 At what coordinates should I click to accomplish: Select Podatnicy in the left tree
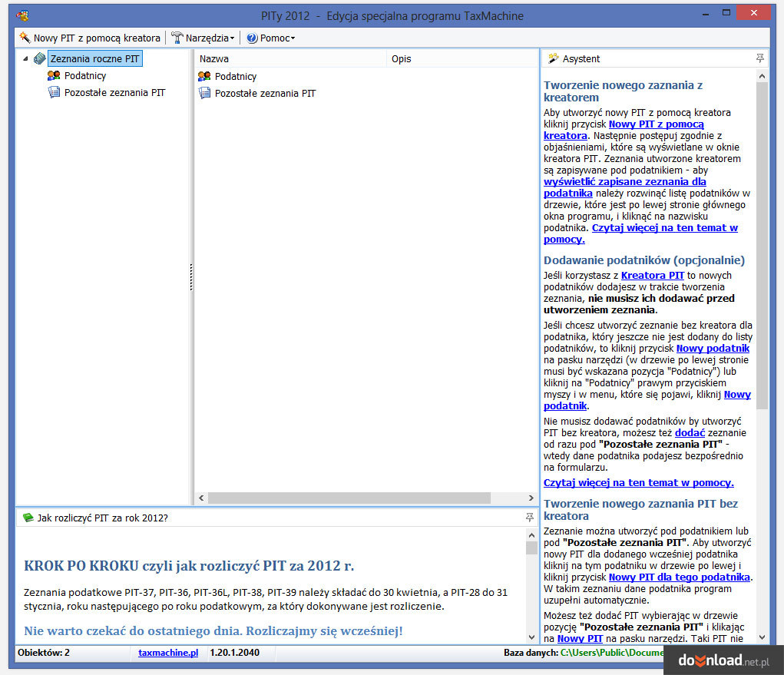click(85, 75)
